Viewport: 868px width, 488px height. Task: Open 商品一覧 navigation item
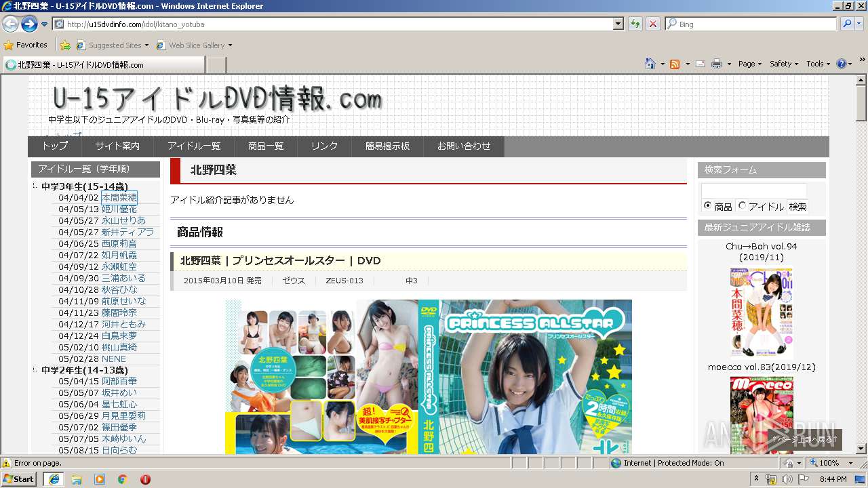[x=266, y=146]
